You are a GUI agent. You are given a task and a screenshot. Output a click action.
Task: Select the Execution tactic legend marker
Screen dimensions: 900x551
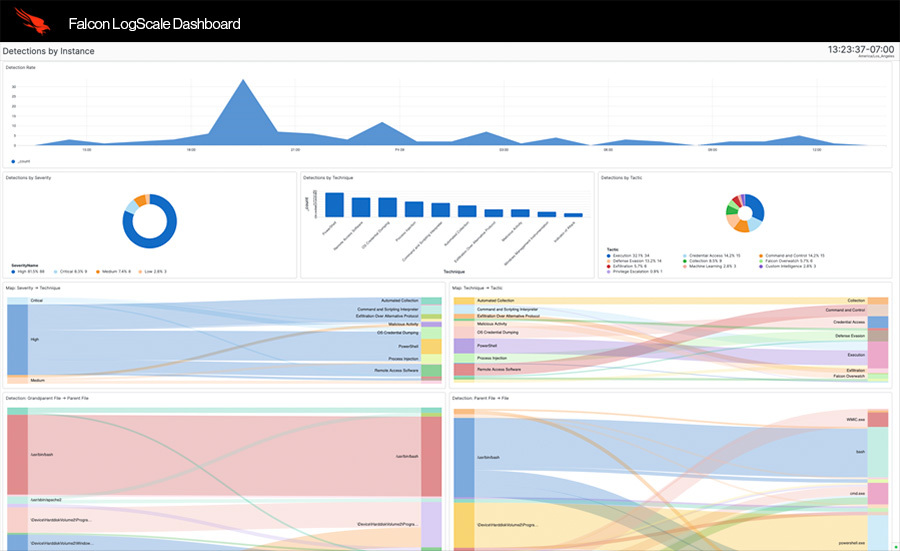[x=607, y=255]
